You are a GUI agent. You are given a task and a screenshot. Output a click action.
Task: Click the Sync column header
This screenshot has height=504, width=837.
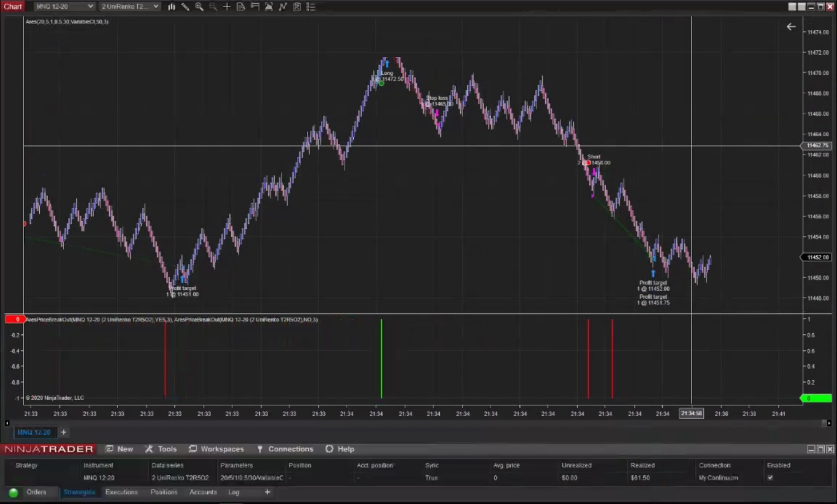(432, 465)
